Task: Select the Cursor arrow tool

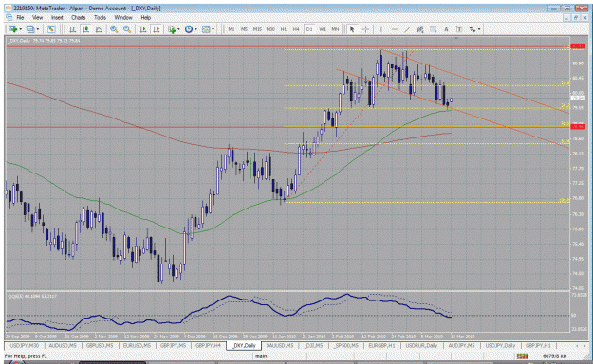Action: (352, 29)
